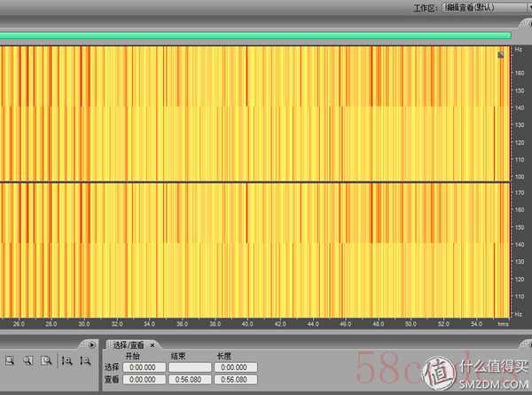
Task: Click the 开始 column header label
Action: pos(132,356)
